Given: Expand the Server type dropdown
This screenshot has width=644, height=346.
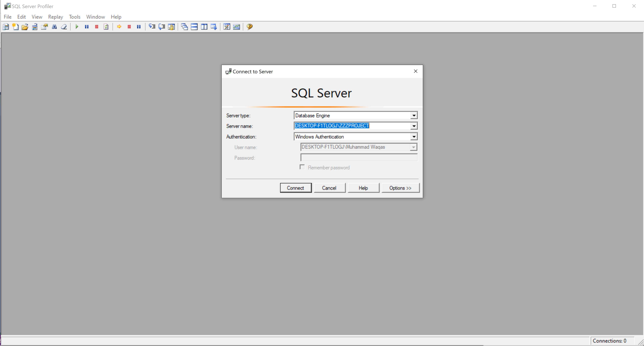Looking at the screenshot, I should click(x=414, y=115).
